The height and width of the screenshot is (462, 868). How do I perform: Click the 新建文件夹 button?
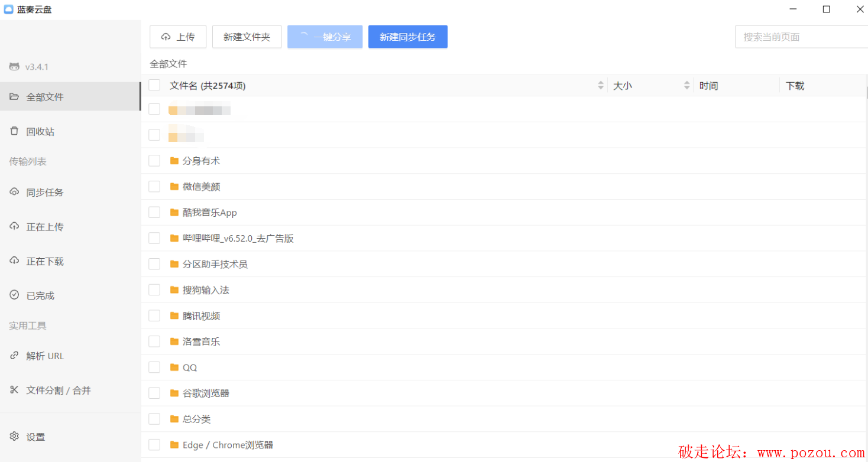click(247, 37)
